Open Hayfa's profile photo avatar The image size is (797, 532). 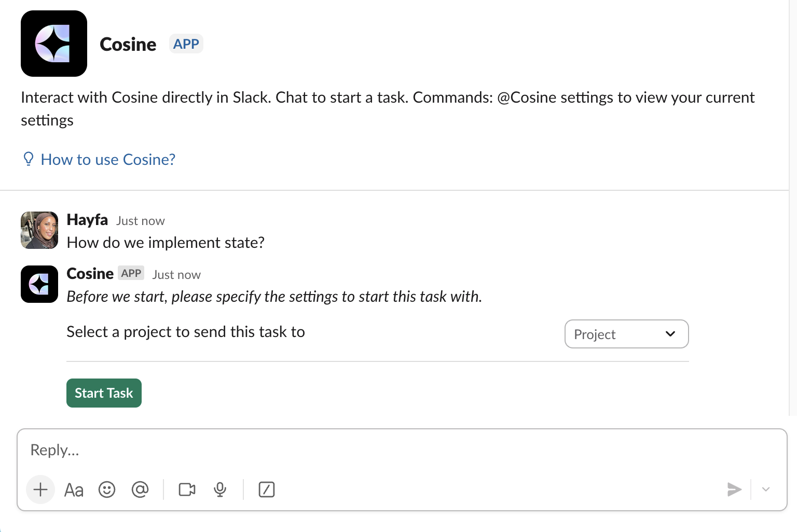pyautogui.click(x=39, y=230)
